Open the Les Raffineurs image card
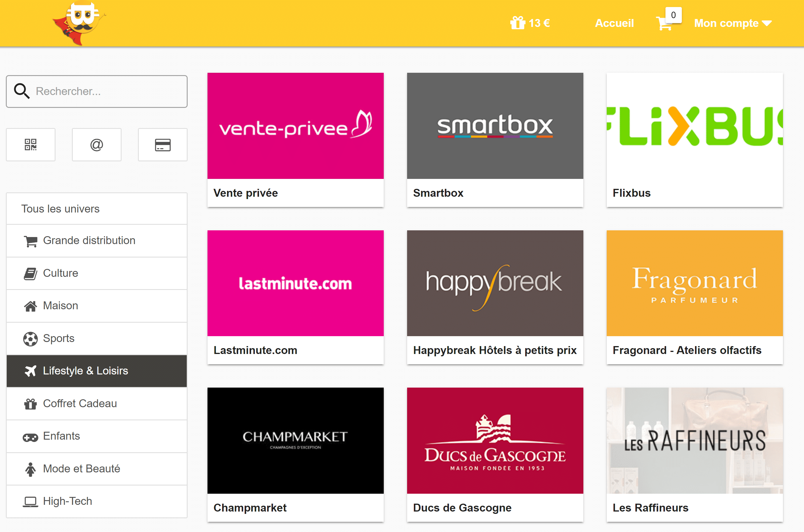Screen dimensions: 804x532 [x=694, y=441]
